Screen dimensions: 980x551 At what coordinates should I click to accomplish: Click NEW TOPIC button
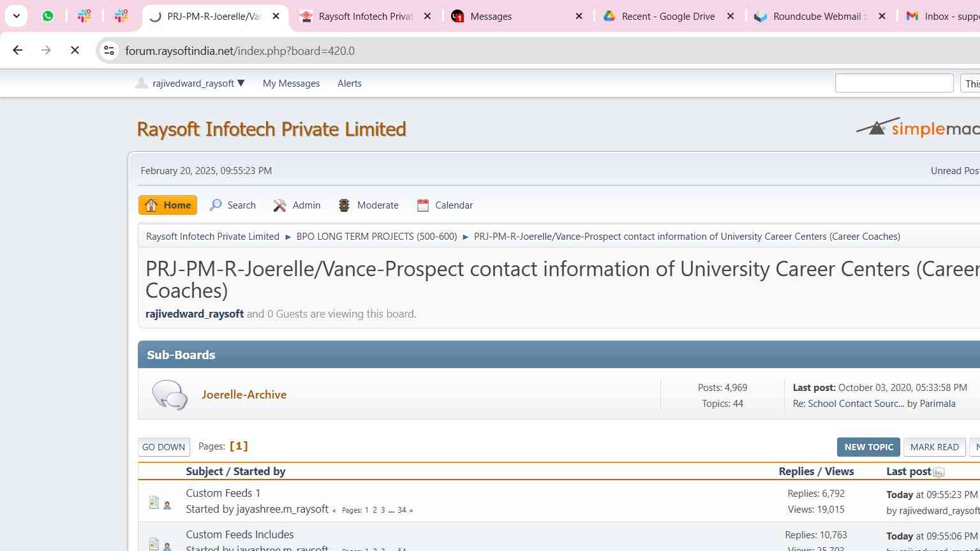point(868,447)
